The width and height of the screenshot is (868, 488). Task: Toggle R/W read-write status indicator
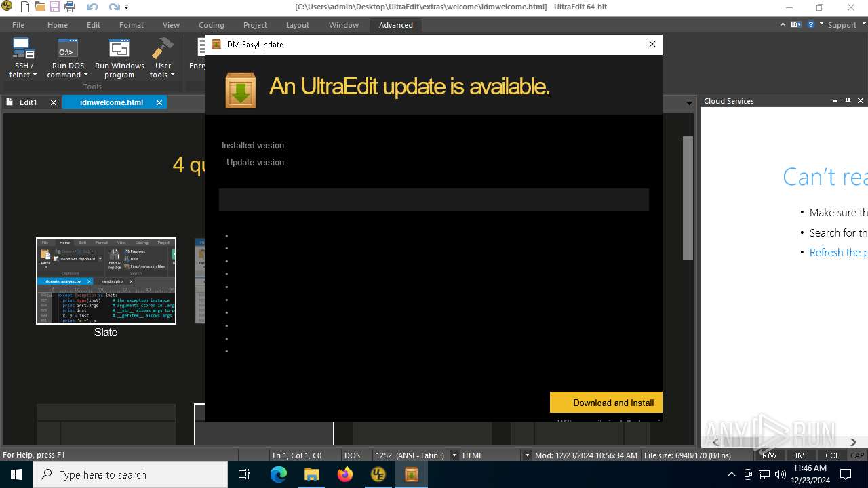(x=770, y=455)
